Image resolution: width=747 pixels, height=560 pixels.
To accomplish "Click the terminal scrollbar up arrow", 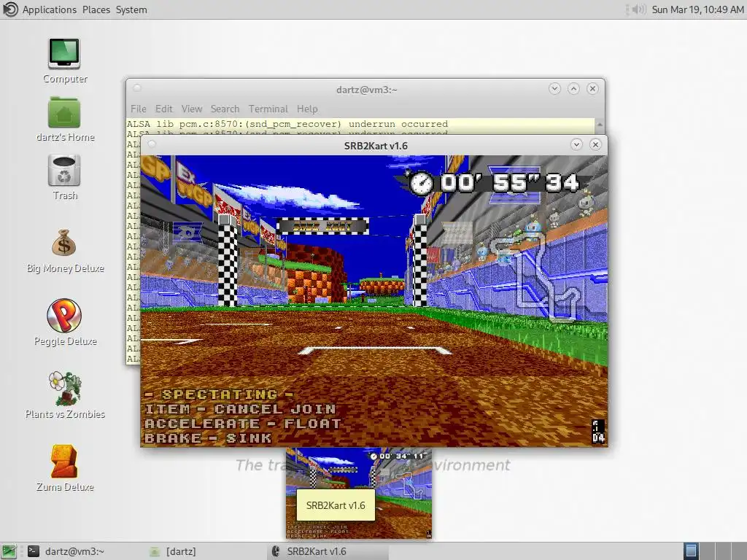I will [600, 124].
